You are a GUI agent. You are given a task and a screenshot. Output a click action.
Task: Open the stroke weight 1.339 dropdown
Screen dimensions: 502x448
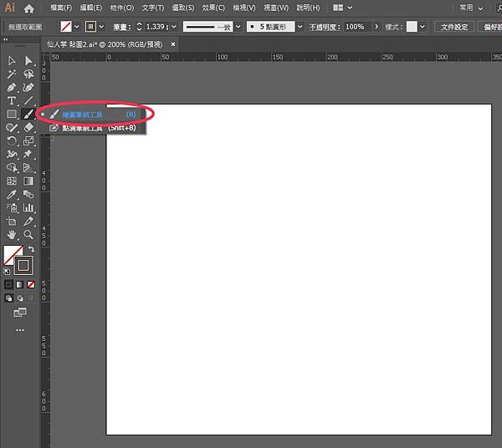coord(174,27)
